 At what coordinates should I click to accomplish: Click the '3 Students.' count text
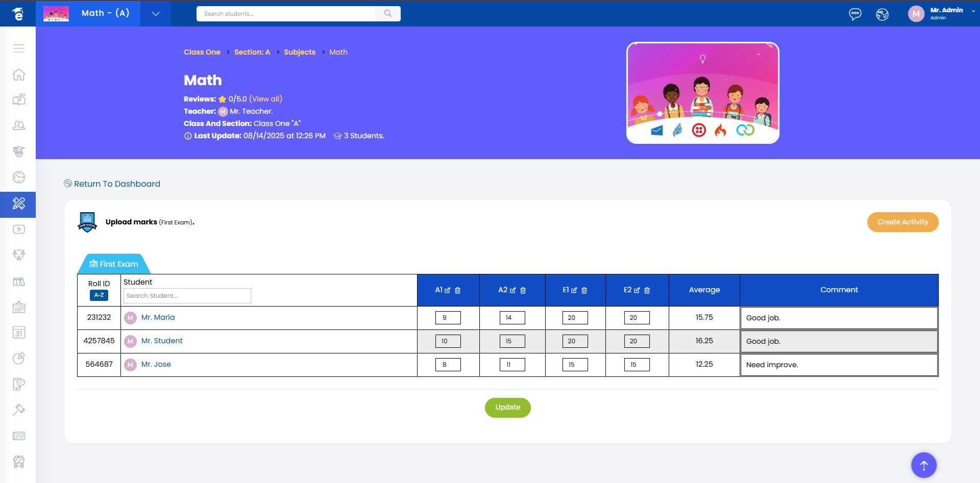364,136
